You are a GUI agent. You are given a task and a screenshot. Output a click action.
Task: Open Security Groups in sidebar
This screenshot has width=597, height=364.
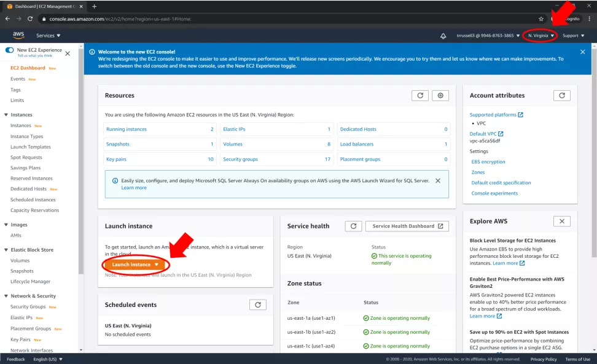(28, 306)
